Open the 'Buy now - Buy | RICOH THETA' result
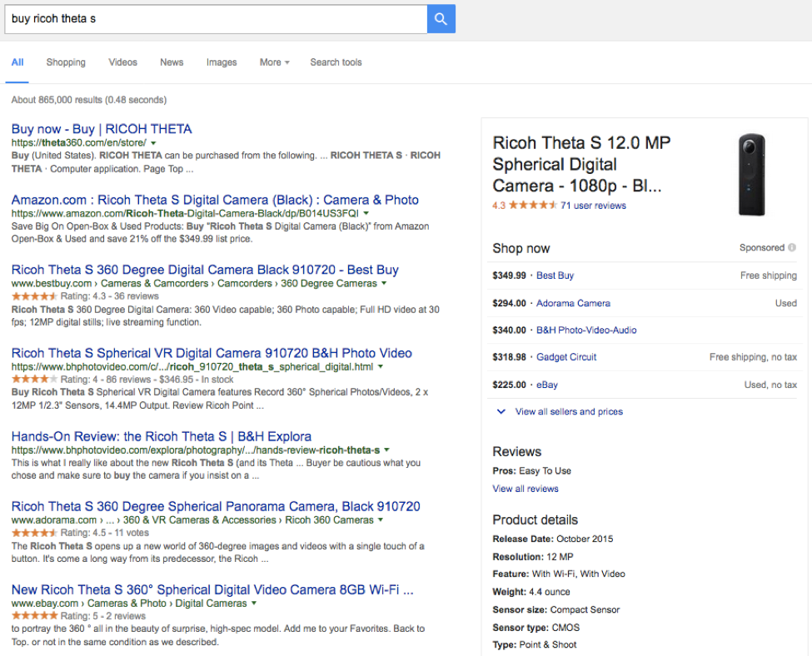The height and width of the screenshot is (656, 812). 102,129
